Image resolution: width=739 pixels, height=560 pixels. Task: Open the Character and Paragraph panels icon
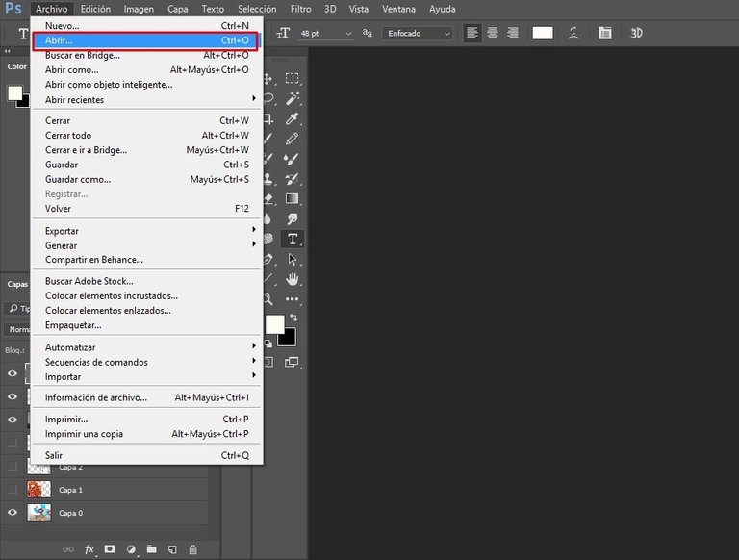click(x=604, y=33)
